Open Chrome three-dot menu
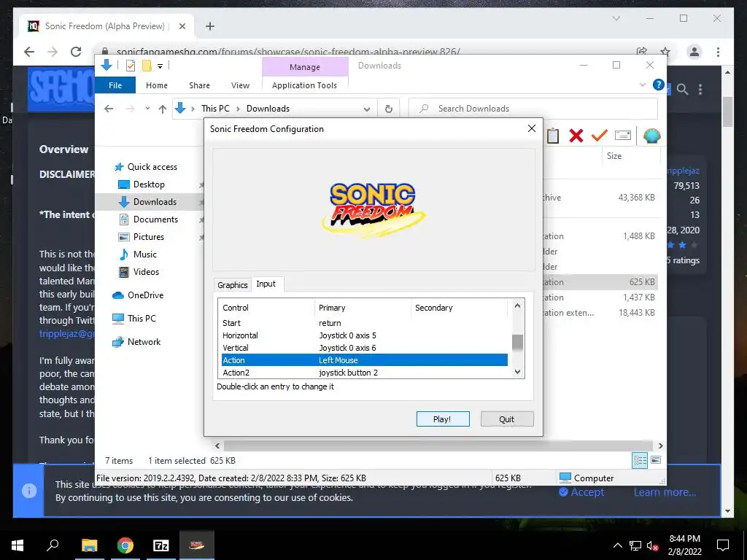The image size is (747, 560). point(718,52)
